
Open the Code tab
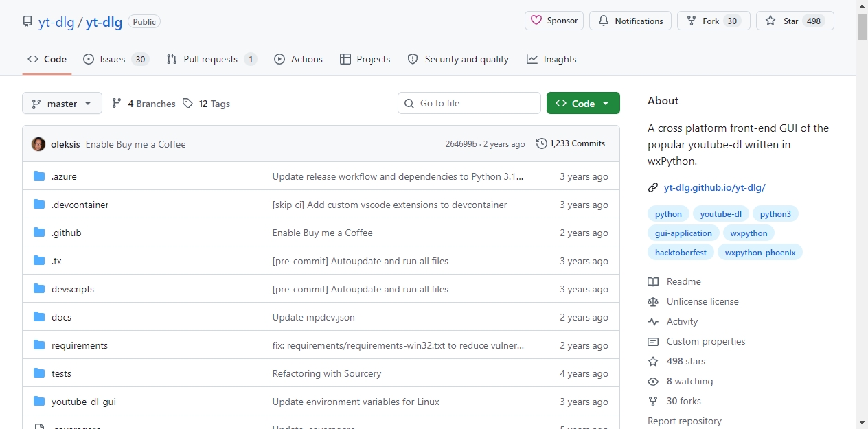tap(47, 59)
